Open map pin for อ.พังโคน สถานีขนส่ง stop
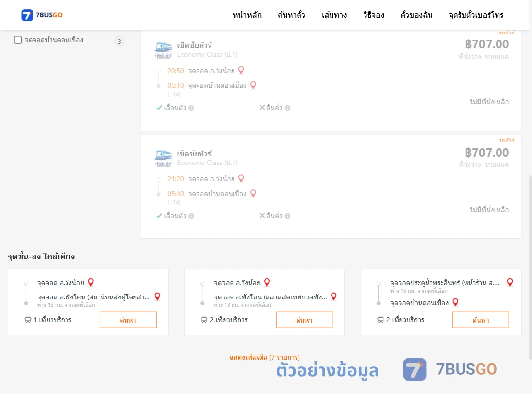Image resolution: width=532 pixels, height=394 pixels. click(x=157, y=296)
